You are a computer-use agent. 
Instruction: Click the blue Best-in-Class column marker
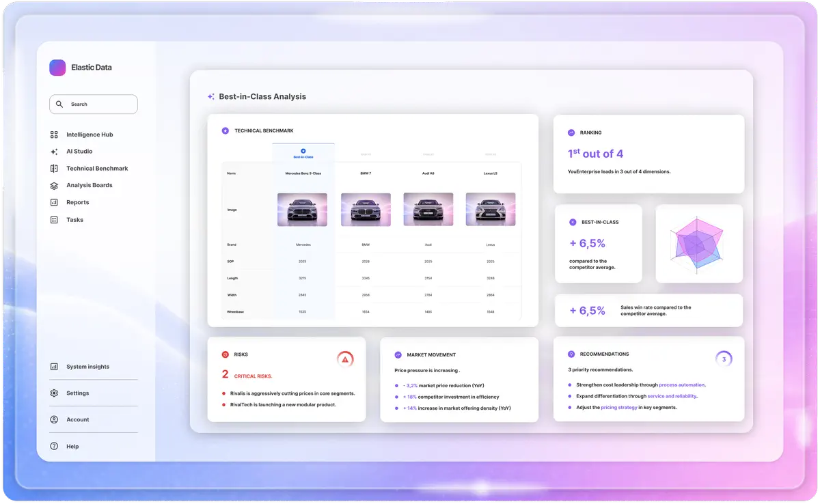coord(303,150)
